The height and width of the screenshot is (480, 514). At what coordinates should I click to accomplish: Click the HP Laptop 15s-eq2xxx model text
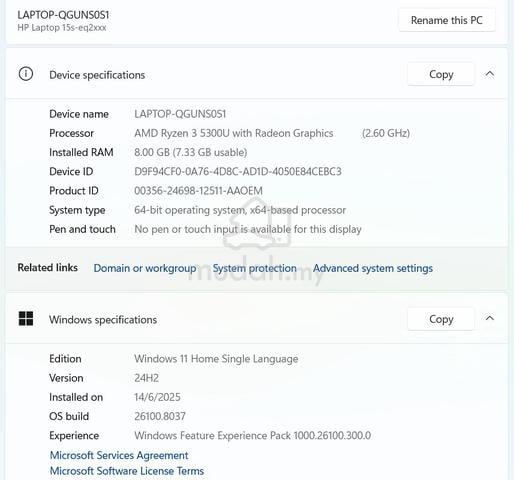click(x=62, y=28)
